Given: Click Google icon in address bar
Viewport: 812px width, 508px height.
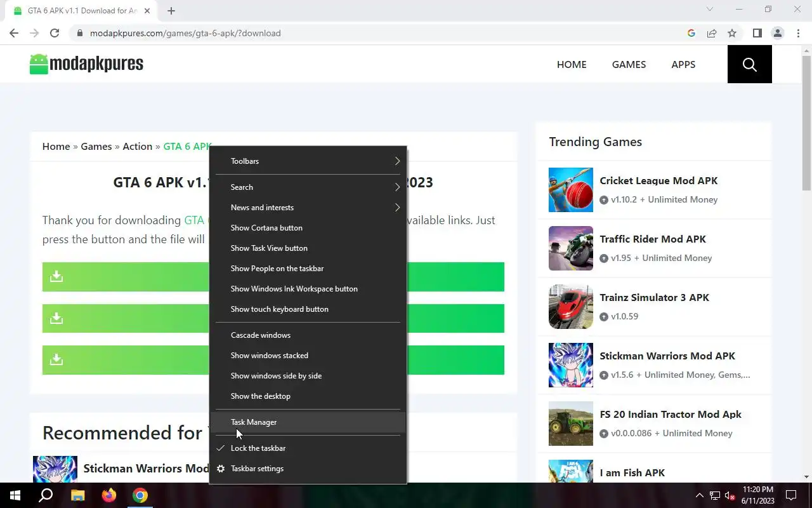Looking at the screenshot, I should click(691, 33).
